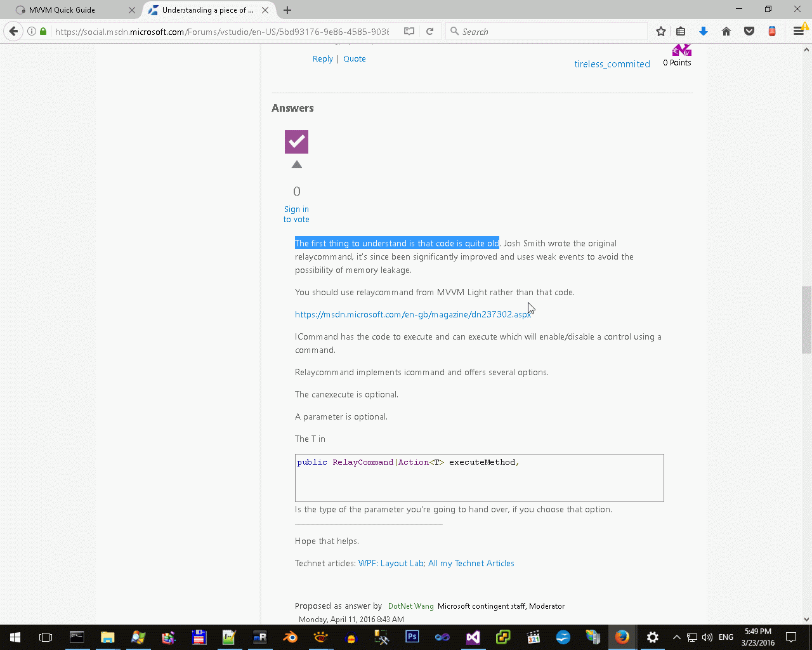The width and height of the screenshot is (812, 650).
Task: Click the purple marked-answer checkmark icon
Action: (x=296, y=142)
